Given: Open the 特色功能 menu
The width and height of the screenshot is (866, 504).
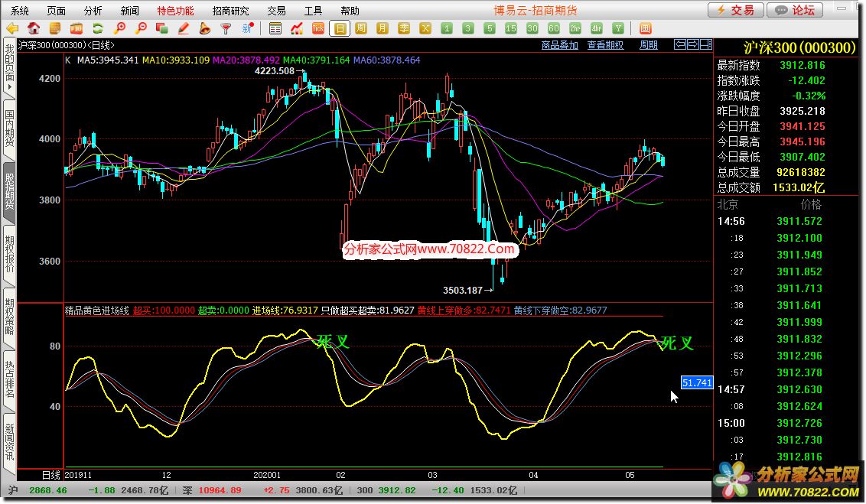Looking at the screenshot, I should (176, 11).
